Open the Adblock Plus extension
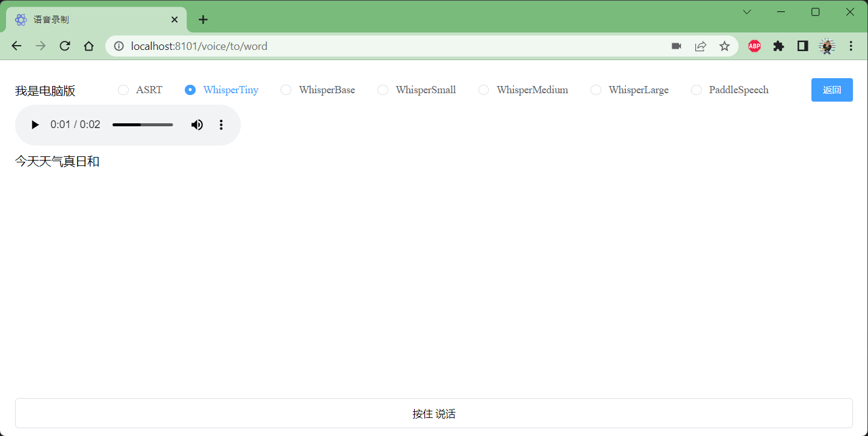 [754, 46]
